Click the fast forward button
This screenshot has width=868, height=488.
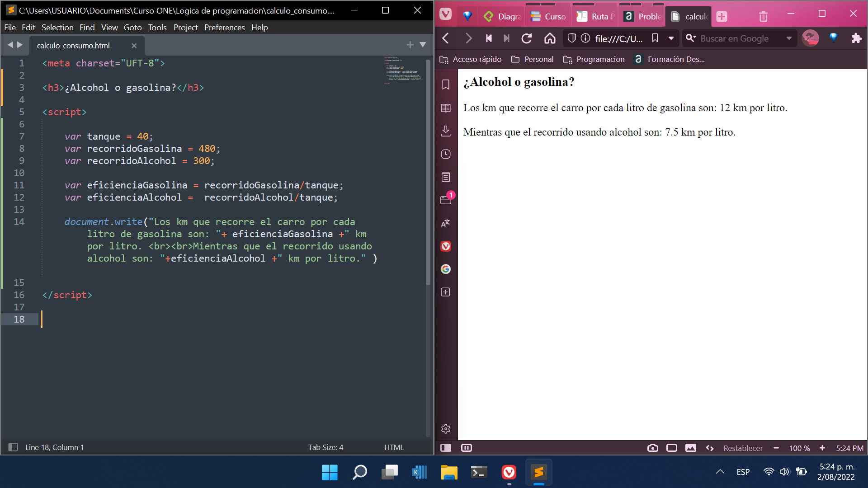[x=506, y=38]
